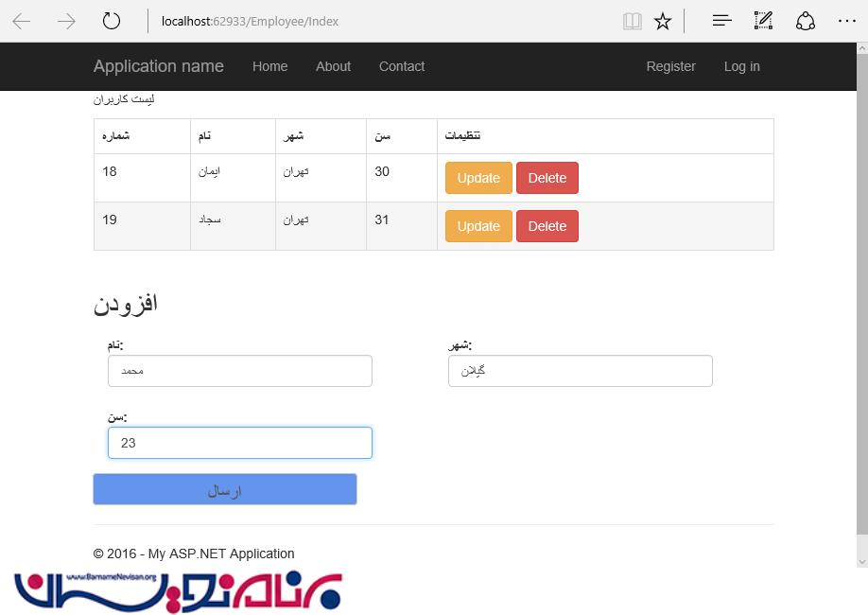The height and width of the screenshot is (615, 868).
Task: Open Contact nav item
Action: point(402,66)
